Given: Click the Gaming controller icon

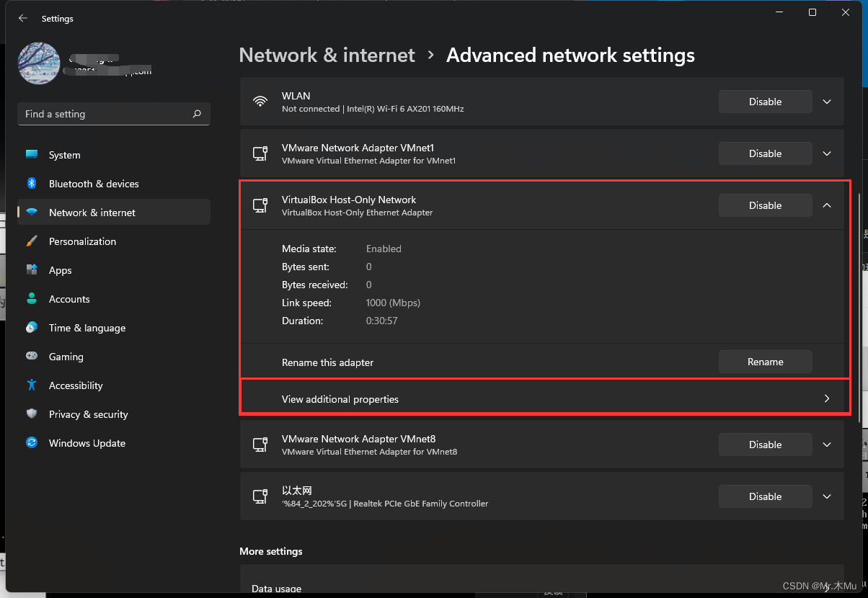Looking at the screenshot, I should pos(32,357).
